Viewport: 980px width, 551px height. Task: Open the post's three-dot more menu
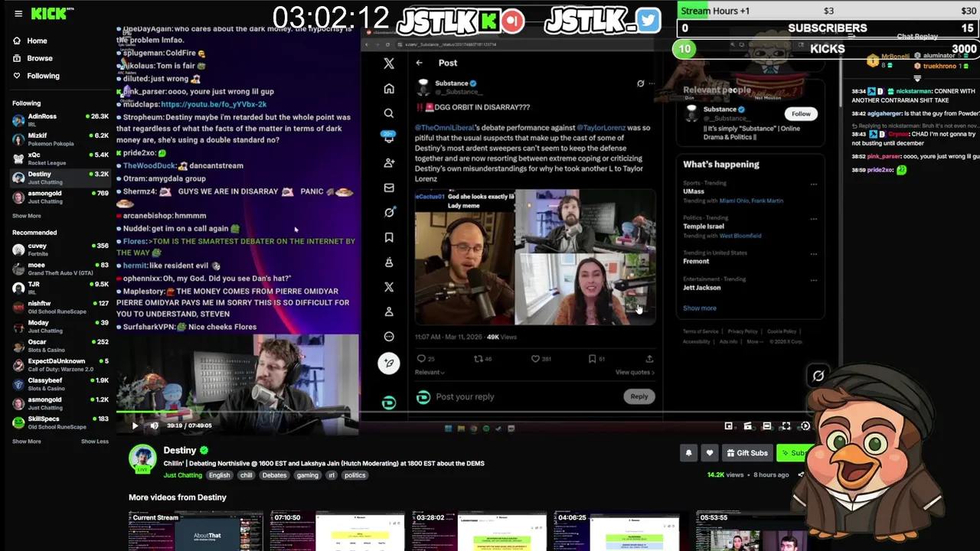pos(652,83)
